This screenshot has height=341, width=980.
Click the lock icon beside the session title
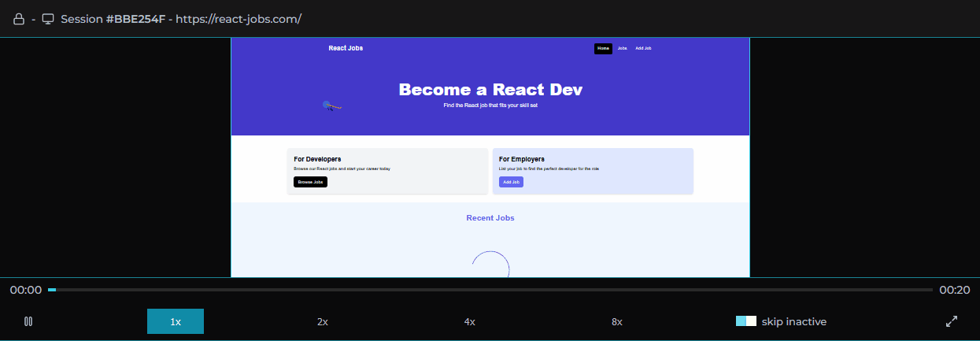pos(19,19)
